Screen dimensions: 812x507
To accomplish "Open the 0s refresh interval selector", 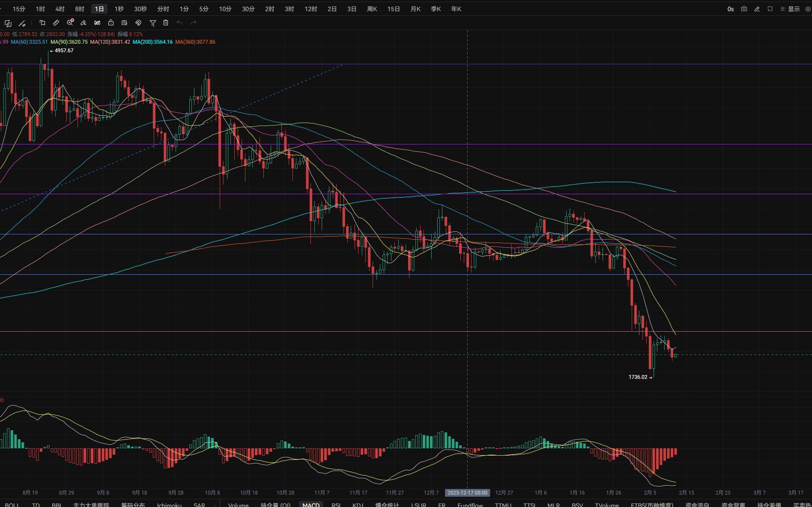I will 730,9.
